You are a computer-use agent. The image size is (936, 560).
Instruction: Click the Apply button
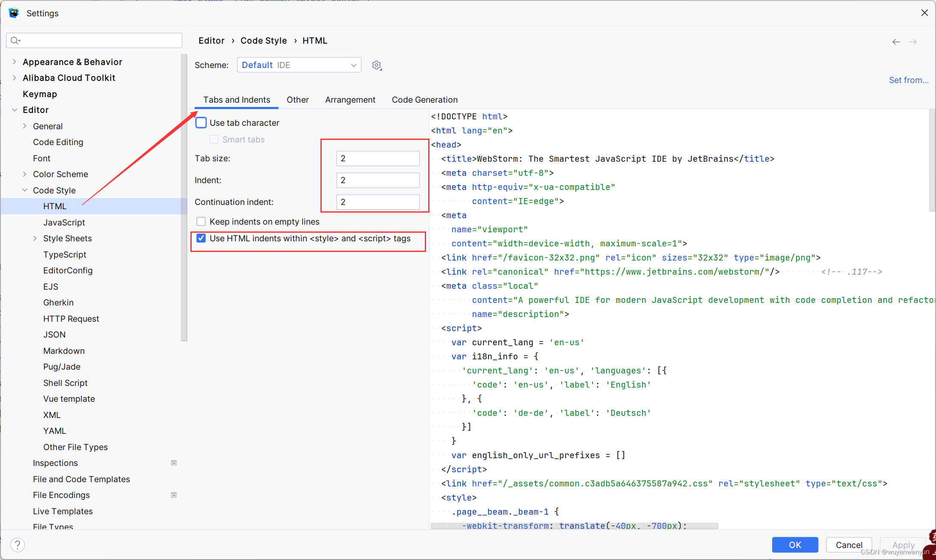pyautogui.click(x=903, y=545)
